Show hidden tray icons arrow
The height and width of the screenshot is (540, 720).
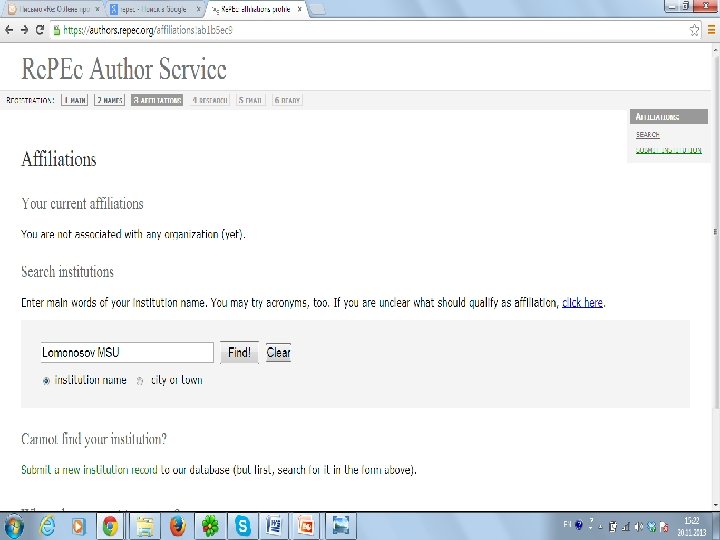(x=601, y=527)
